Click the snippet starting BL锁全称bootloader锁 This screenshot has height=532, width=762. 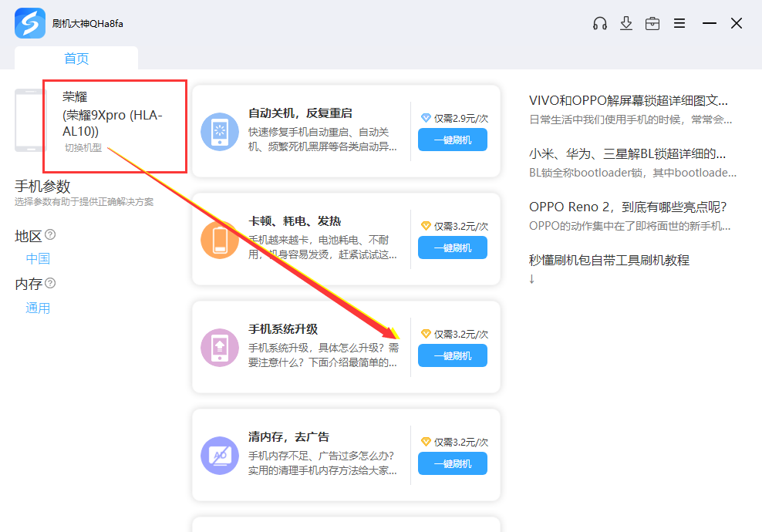coord(632,173)
